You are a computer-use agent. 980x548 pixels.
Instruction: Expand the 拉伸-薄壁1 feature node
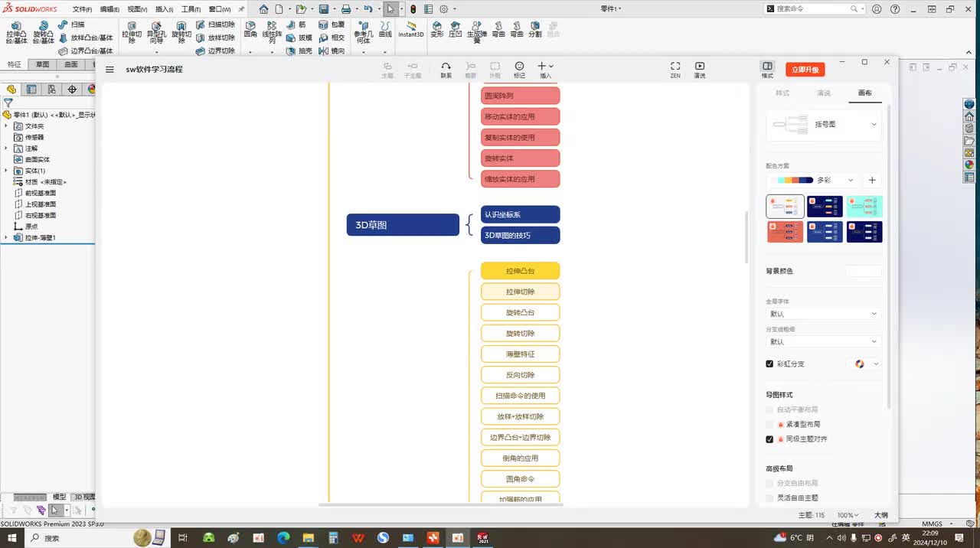pos(6,237)
